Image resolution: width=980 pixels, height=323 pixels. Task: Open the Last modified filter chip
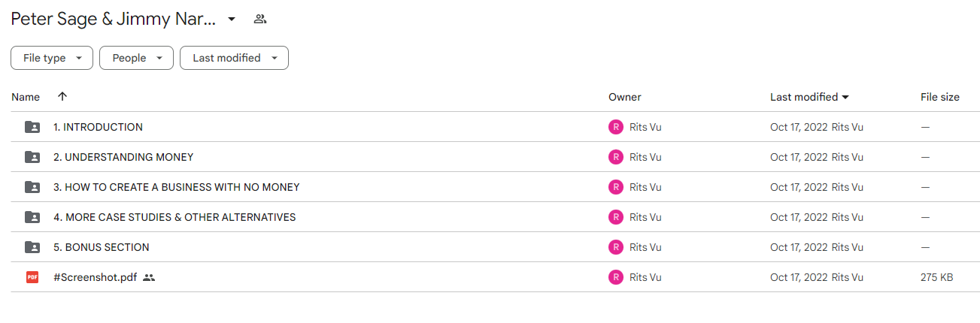click(x=234, y=58)
